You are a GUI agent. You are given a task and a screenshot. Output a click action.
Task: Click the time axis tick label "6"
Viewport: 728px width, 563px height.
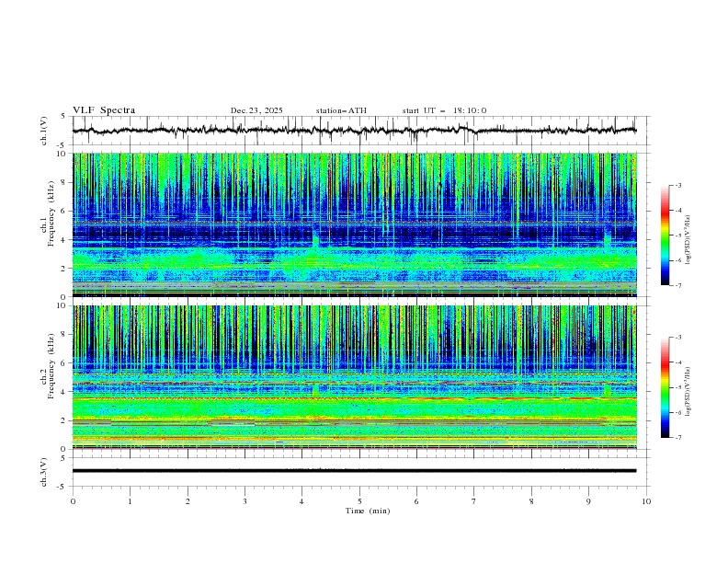[x=417, y=501]
